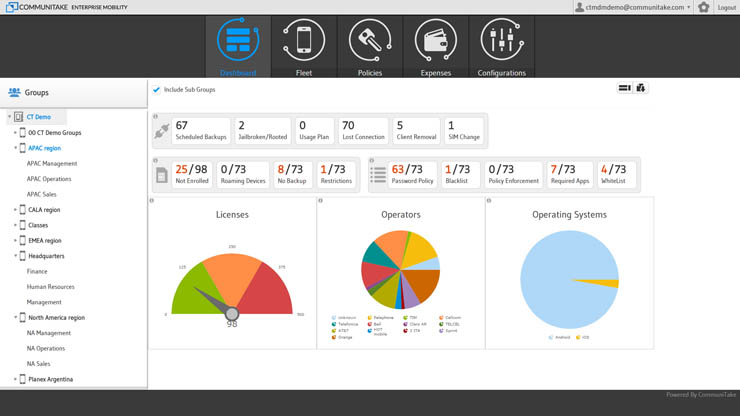Image resolution: width=740 pixels, height=416 pixels.
Task: Expand the EMEA region tree node
Action: 15,241
